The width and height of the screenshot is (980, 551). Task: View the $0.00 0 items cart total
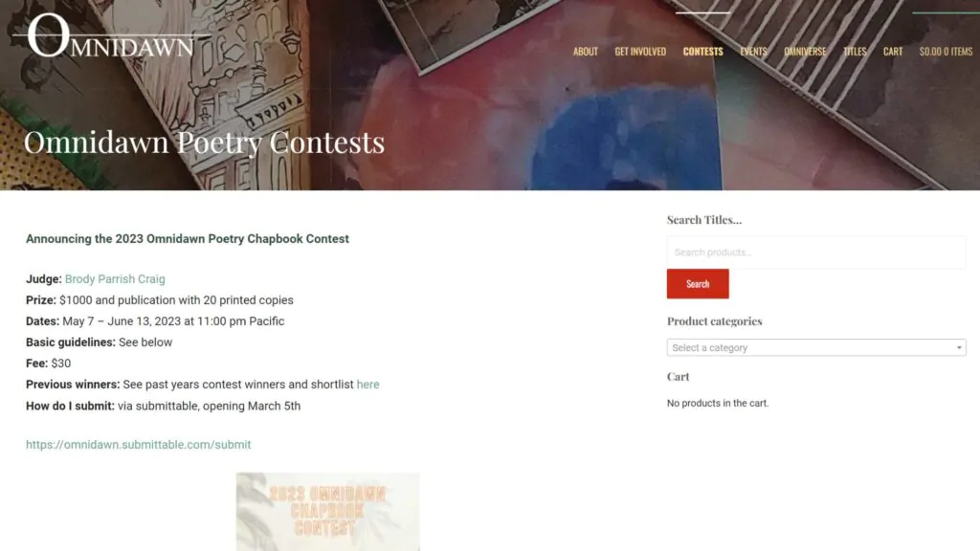click(946, 52)
